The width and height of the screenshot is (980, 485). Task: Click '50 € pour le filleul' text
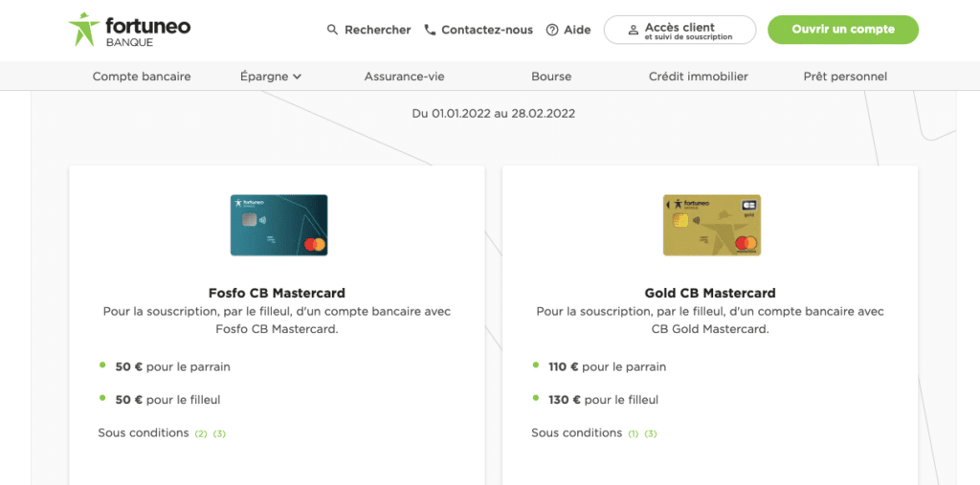point(167,400)
